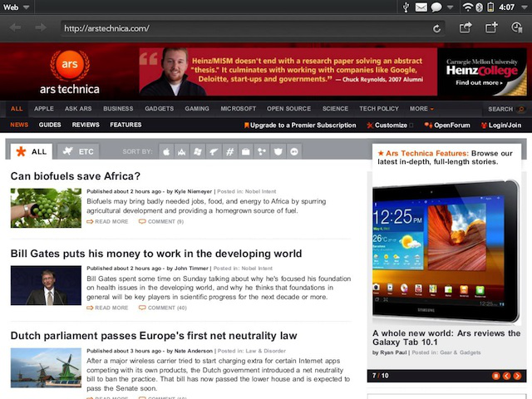This screenshot has width=532, height=399.
Task: Open the messaging speech bubble notification
Action: tap(436, 7)
